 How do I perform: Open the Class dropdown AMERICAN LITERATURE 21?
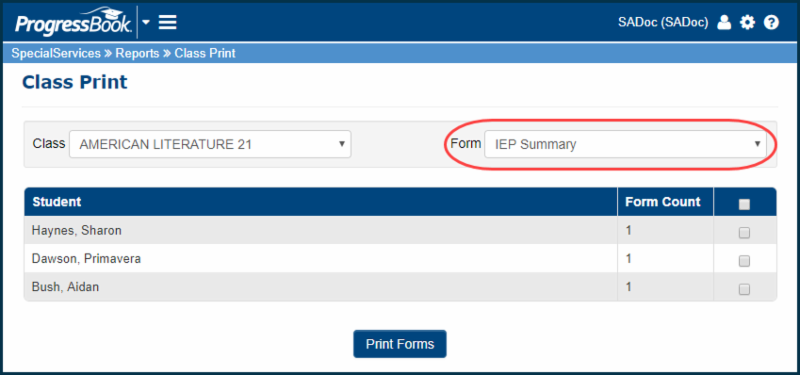click(x=210, y=144)
